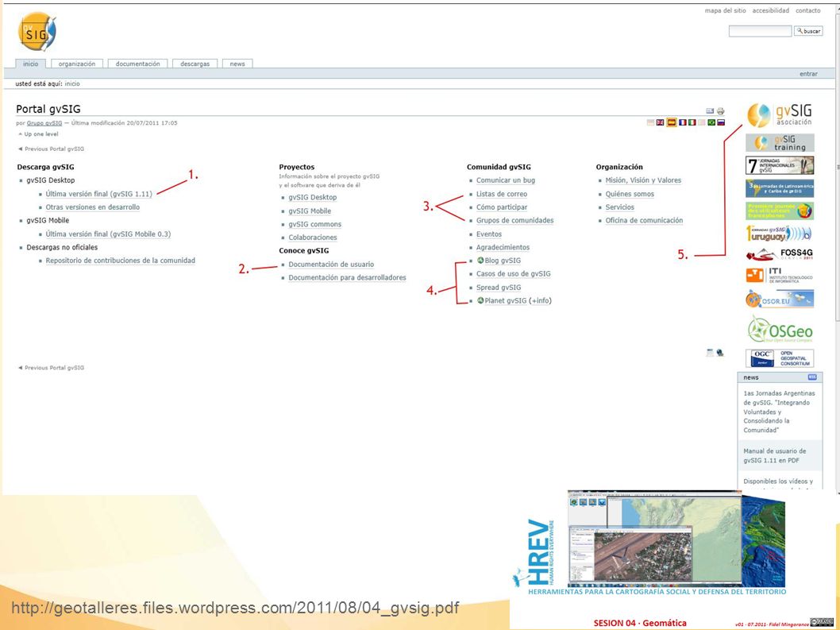The image size is (840, 630).
Task: Open Servicios under Organización
Action: 620,207
